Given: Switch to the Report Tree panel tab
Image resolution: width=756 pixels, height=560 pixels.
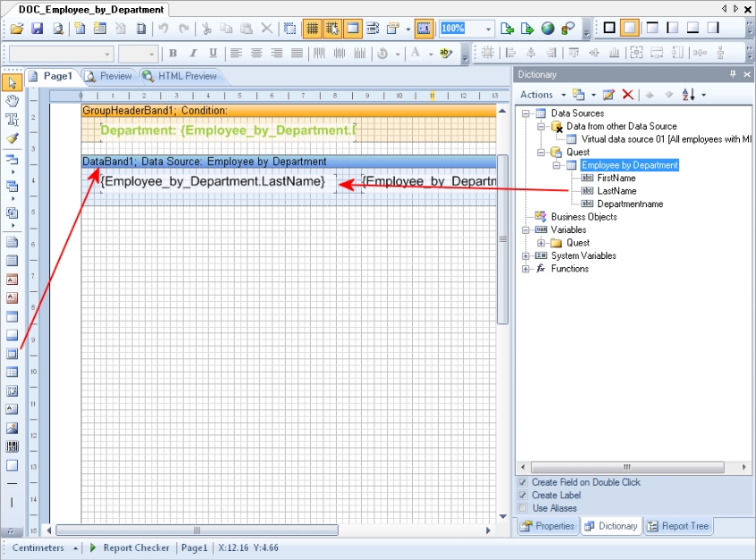Looking at the screenshot, I should click(678, 526).
